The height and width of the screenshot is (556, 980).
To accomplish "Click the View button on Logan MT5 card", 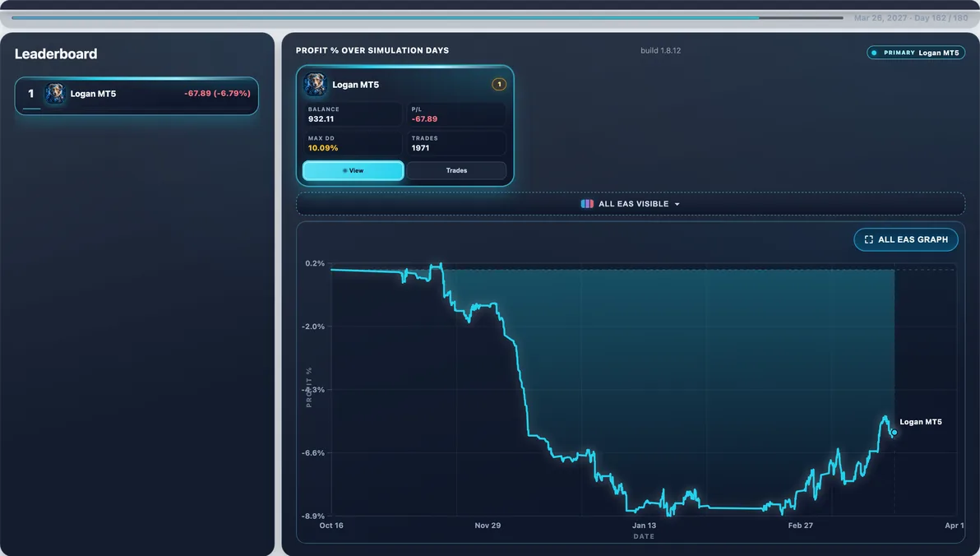I will [x=354, y=171].
